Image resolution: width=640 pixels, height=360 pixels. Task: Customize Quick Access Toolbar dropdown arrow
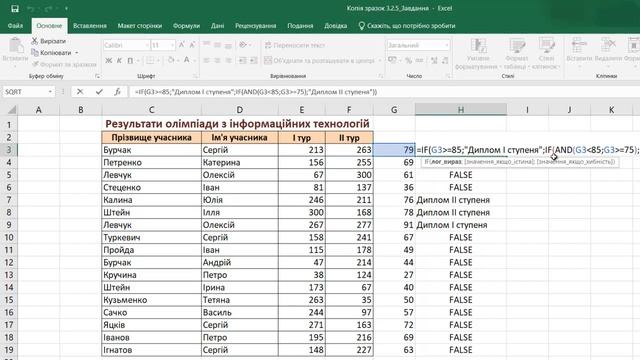click(66, 9)
